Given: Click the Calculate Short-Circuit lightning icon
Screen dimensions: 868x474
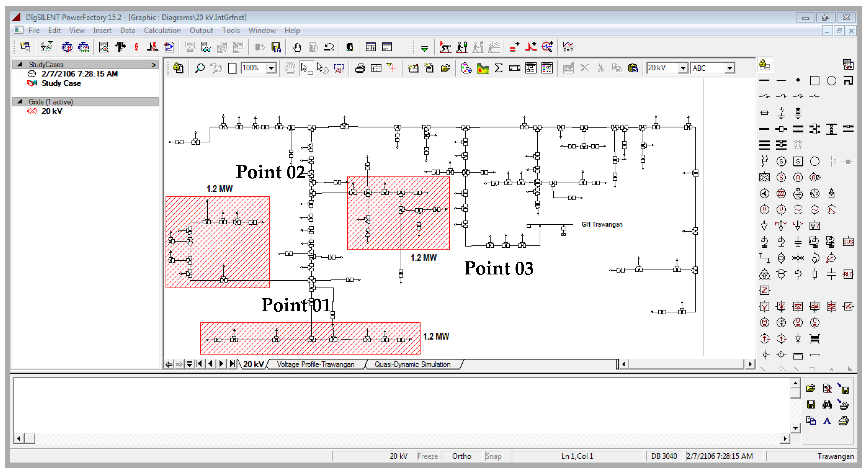Looking at the screenshot, I should click(136, 47).
